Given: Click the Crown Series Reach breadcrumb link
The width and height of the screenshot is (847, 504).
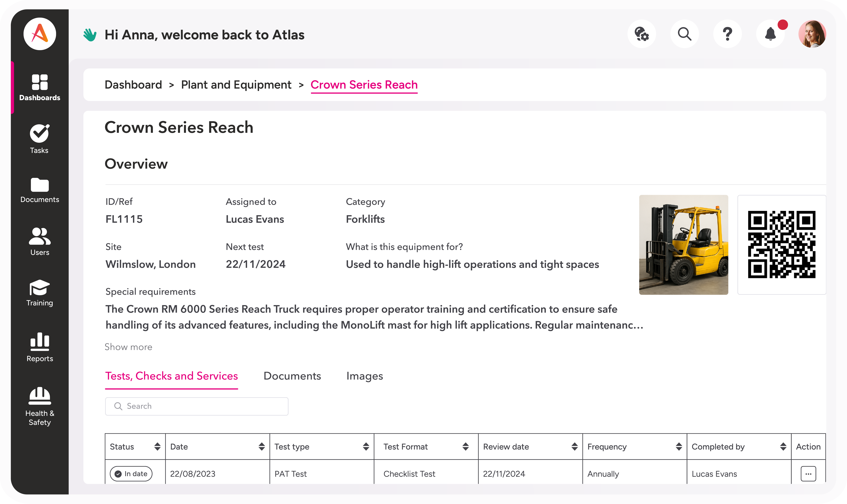Looking at the screenshot, I should pyautogui.click(x=364, y=85).
